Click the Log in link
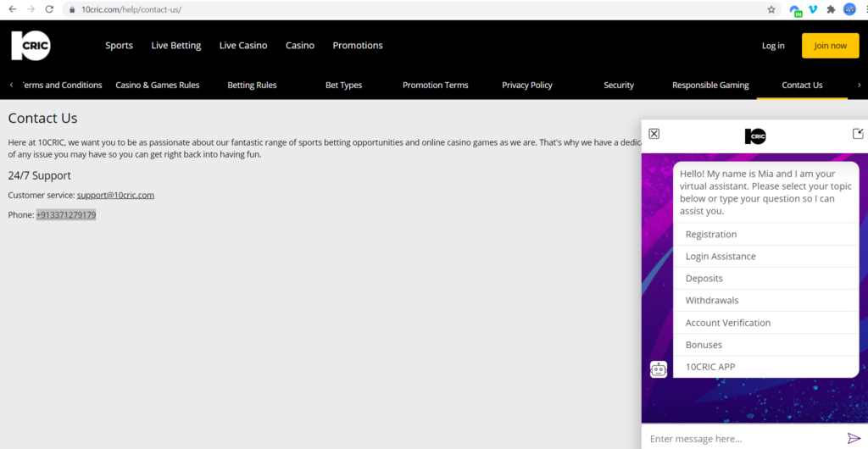This screenshot has width=868, height=449. pyautogui.click(x=773, y=46)
